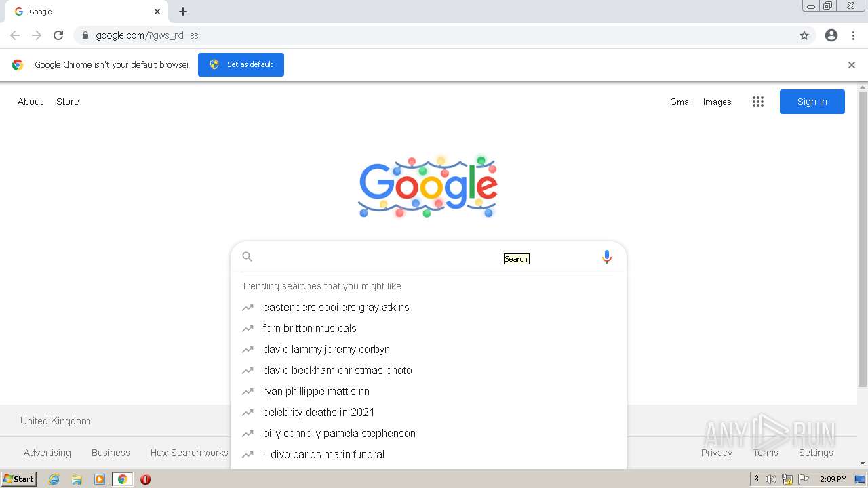Open the Settings footer link
The width and height of the screenshot is (868, 488).
click(816, 453)
